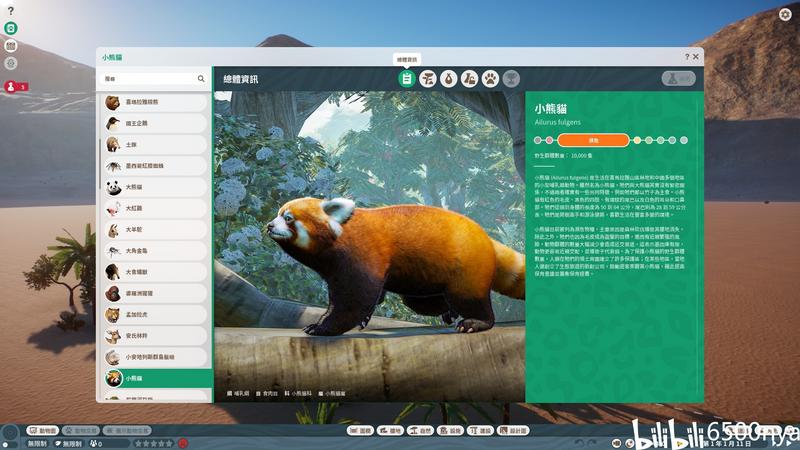The height and width of the screenshot is (450, 800).
Task: Select the 土豚 aardvark entry
Action: [155, 144]
